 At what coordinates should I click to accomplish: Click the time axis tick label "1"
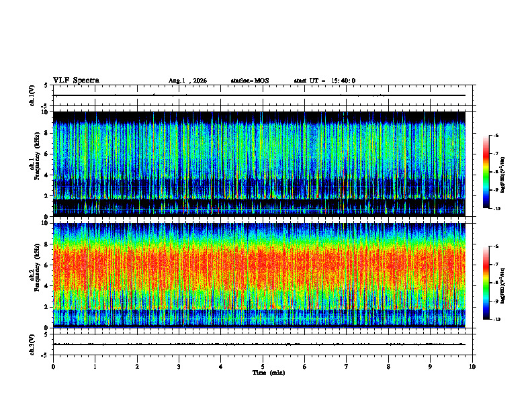[95, 367]
